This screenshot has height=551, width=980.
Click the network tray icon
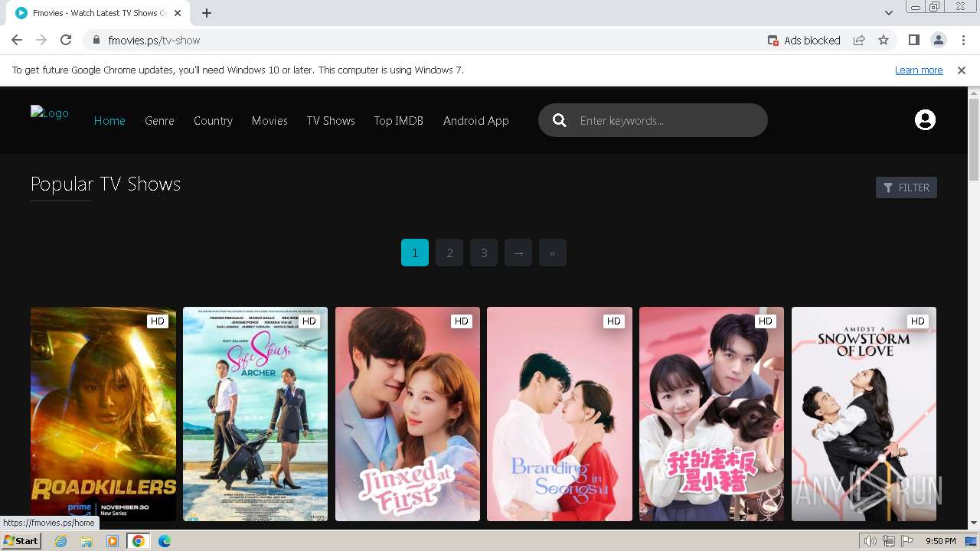[889, 541]
